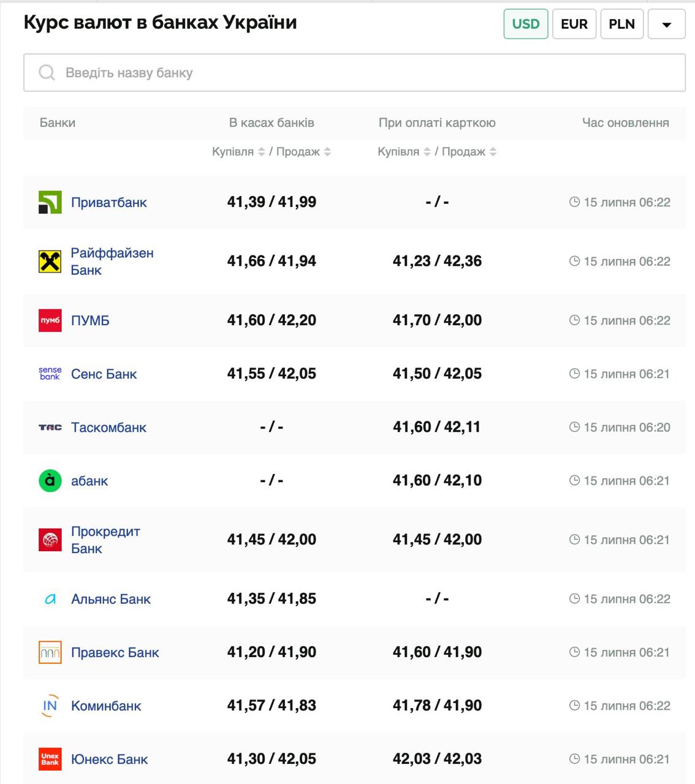Open the Альянс Банк link

[110, 599]
